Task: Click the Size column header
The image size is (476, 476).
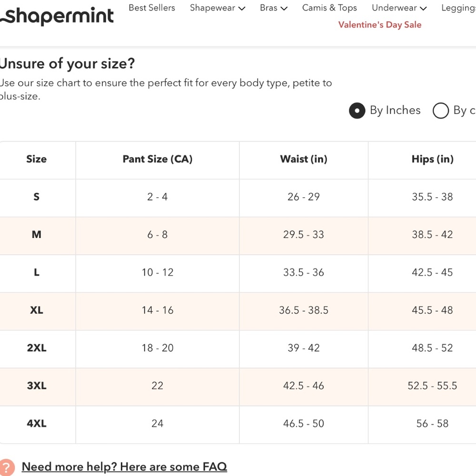Action: click(37, 159)
